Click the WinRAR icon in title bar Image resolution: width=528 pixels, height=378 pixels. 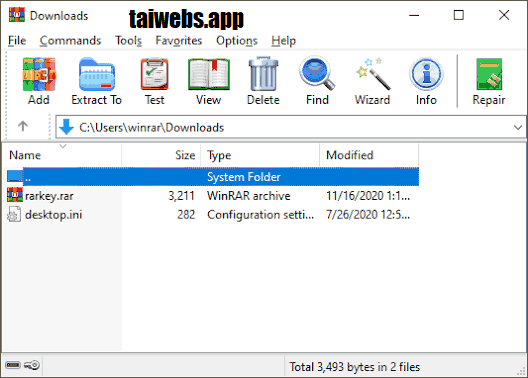[x=17, y=15]
